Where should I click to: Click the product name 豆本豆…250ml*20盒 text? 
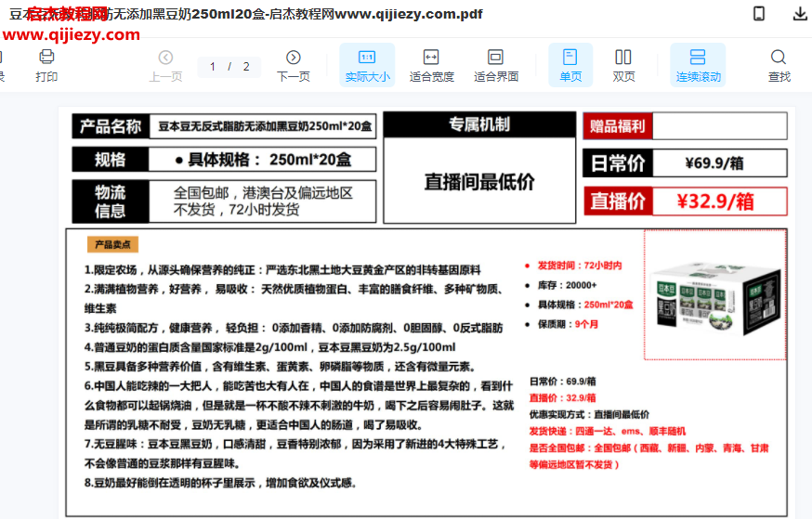coord(265,126)
